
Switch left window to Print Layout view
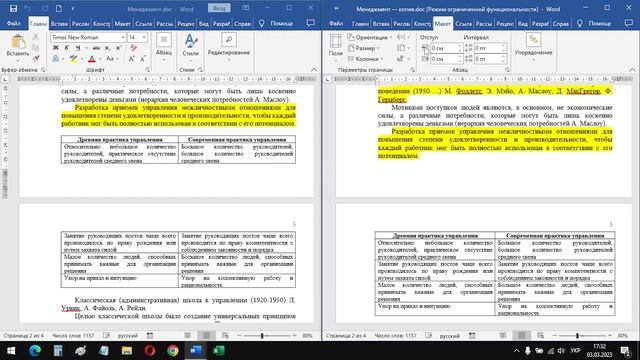[x=207, y=336]
